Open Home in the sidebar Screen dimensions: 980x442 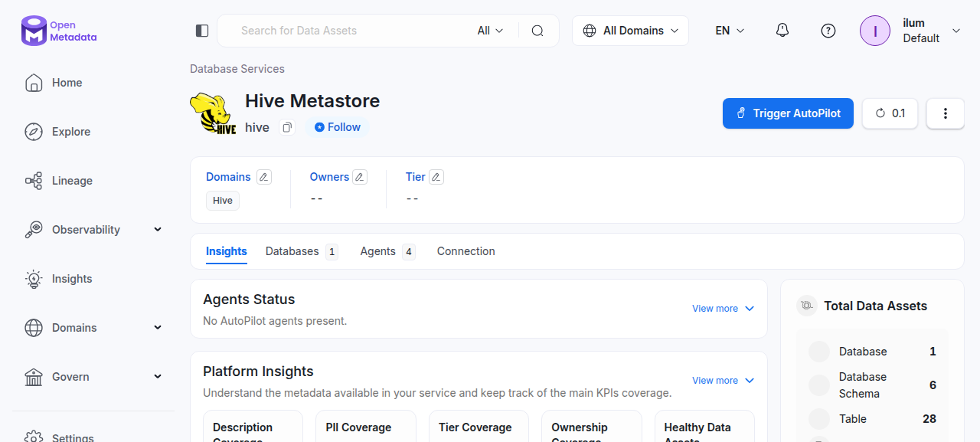pos(67,83)
